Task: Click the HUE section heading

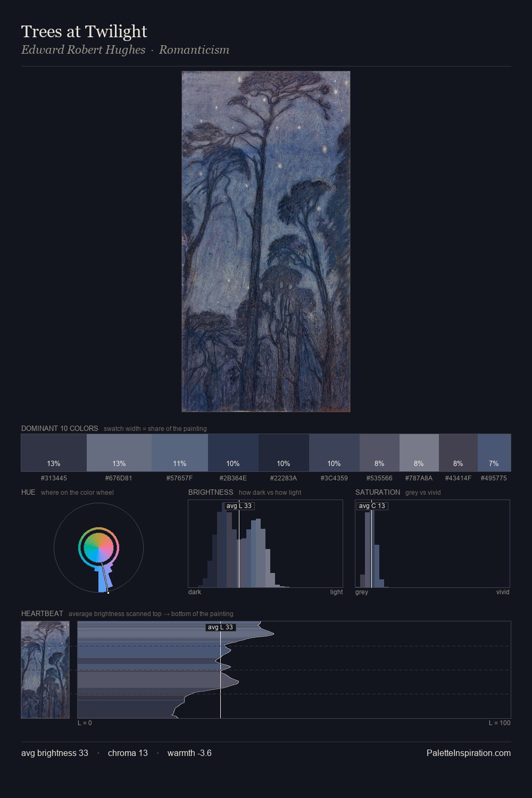Action: [28, 492]
